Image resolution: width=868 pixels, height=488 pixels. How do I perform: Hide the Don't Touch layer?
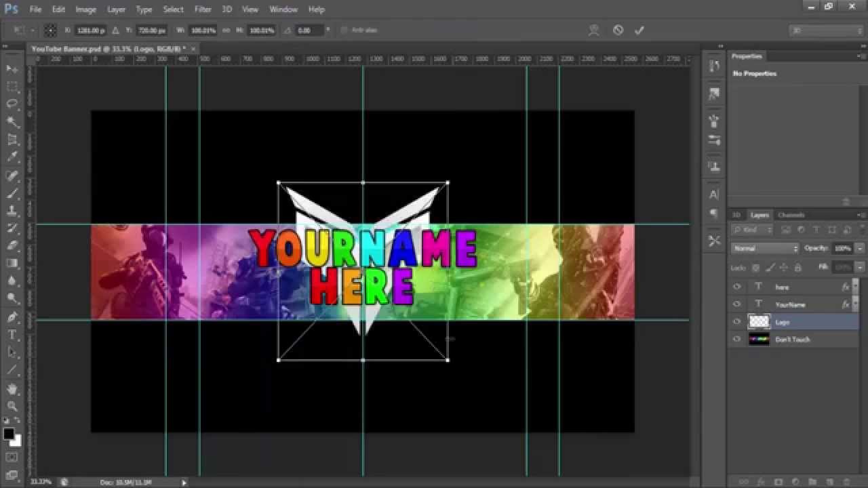(737, 340)
